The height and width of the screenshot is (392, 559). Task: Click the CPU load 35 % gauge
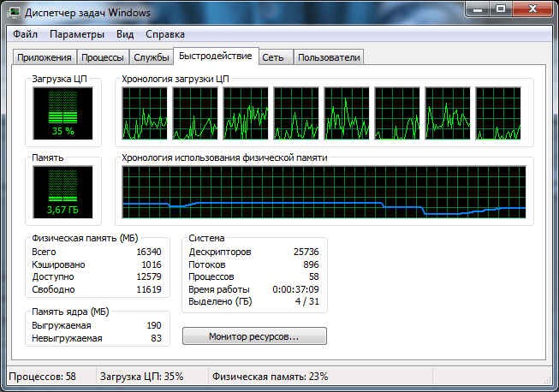62,114
